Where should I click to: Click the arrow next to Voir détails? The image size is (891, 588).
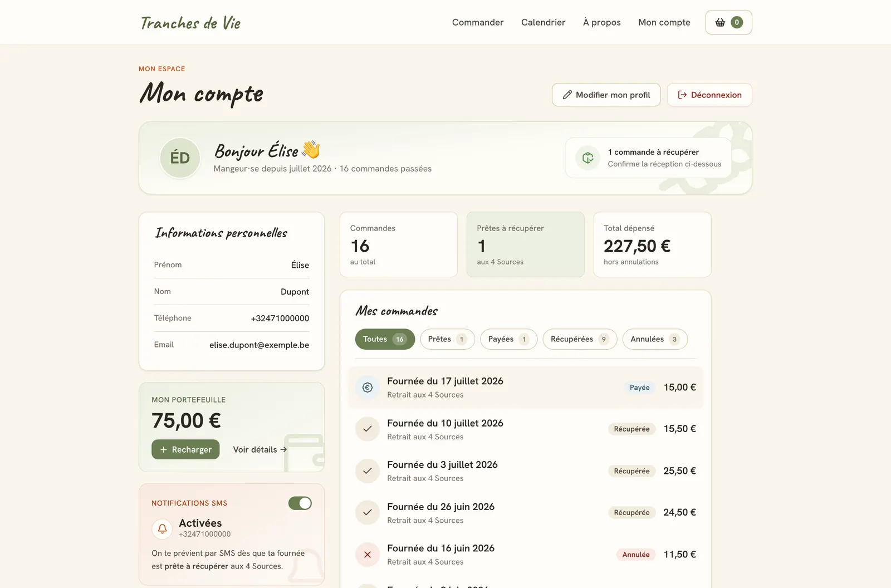283,449
